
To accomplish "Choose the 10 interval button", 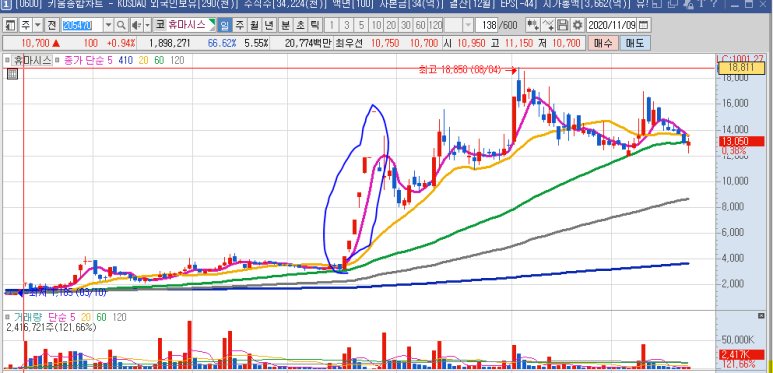I will pos(377,25).
